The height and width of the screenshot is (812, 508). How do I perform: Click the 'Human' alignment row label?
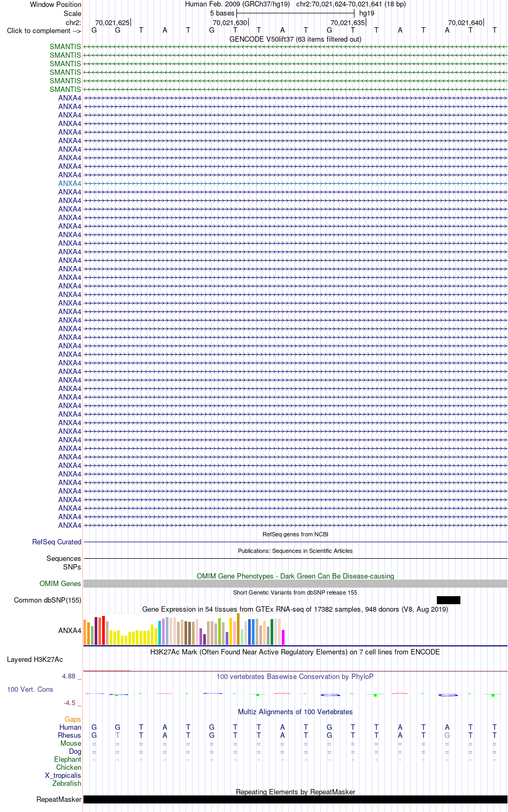pos(70,727)
